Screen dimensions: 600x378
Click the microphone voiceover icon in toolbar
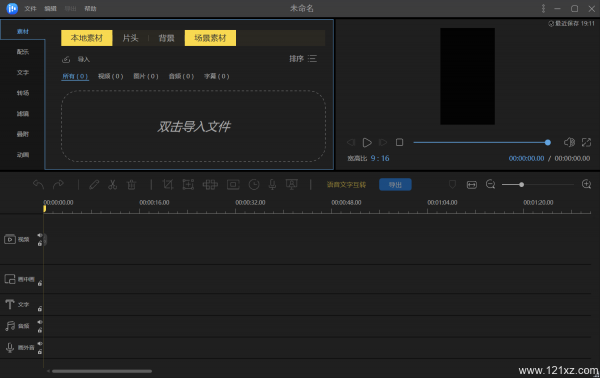click(272, 184)
